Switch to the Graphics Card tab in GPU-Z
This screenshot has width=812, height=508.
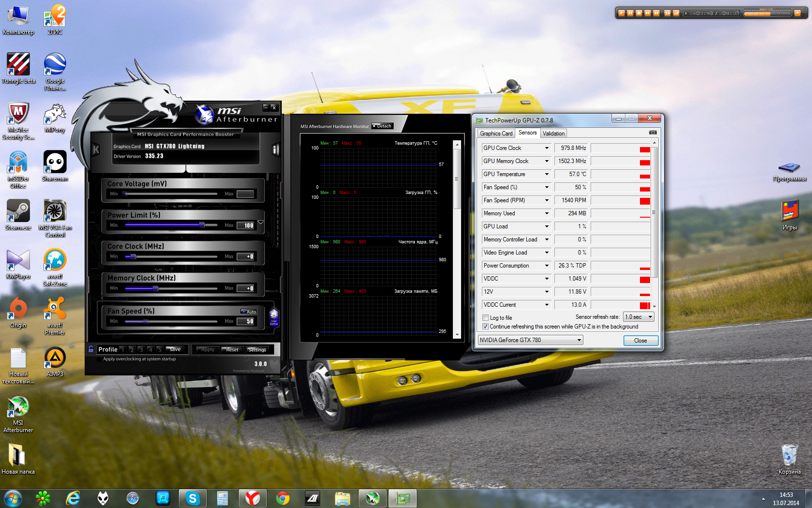(496, 134)
